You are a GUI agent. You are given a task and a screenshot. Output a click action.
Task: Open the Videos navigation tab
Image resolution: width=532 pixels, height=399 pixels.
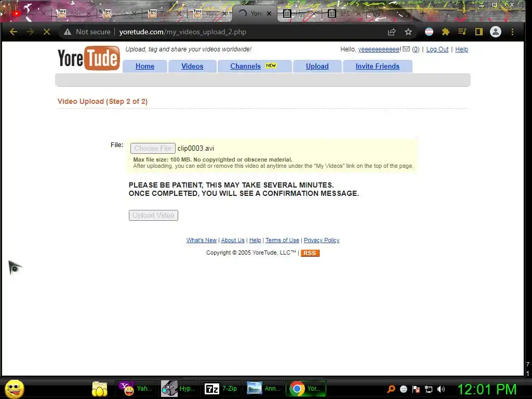coord(192,66)
